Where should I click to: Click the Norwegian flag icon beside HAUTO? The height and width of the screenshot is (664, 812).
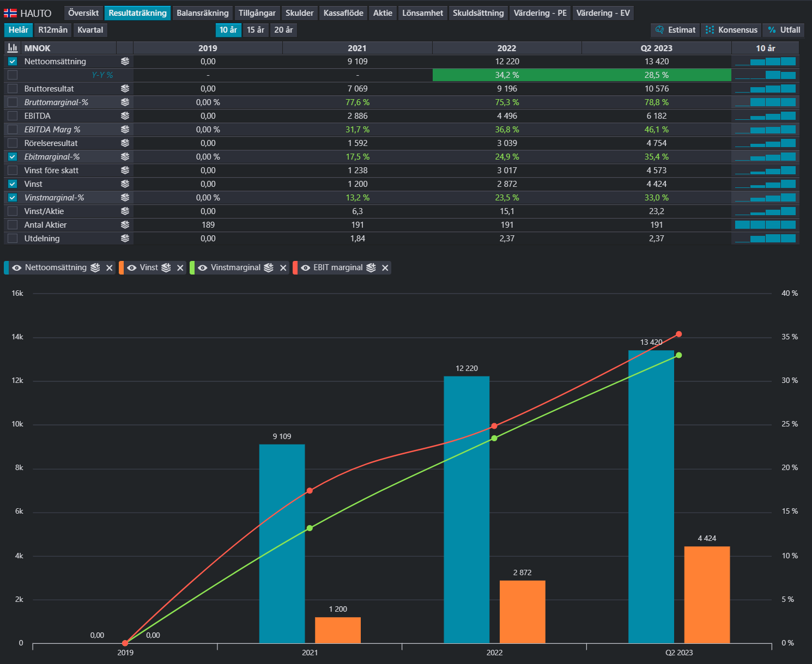tap(10, 13)
